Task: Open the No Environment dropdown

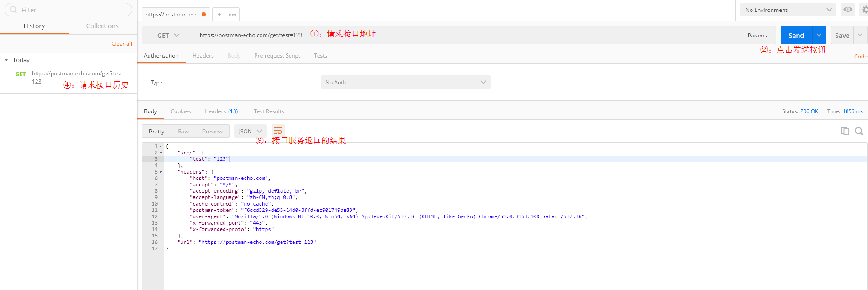Action: pyautogui.click(x=788, y=10)
